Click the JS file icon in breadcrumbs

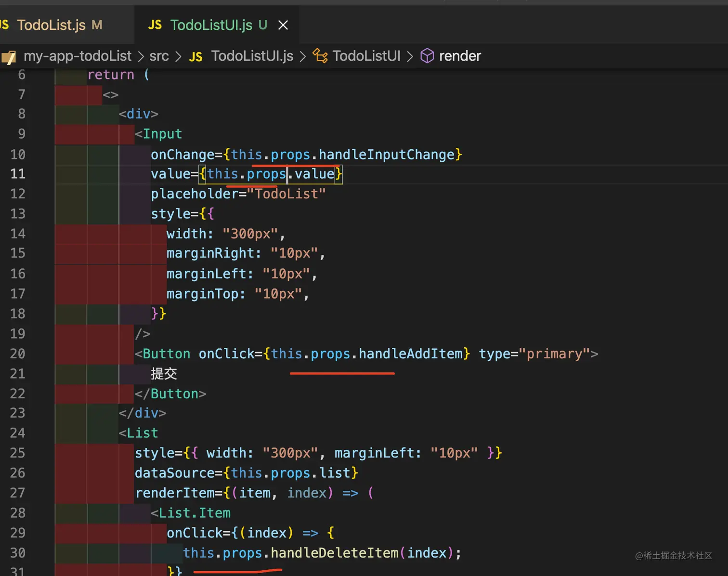coord(195,57)
